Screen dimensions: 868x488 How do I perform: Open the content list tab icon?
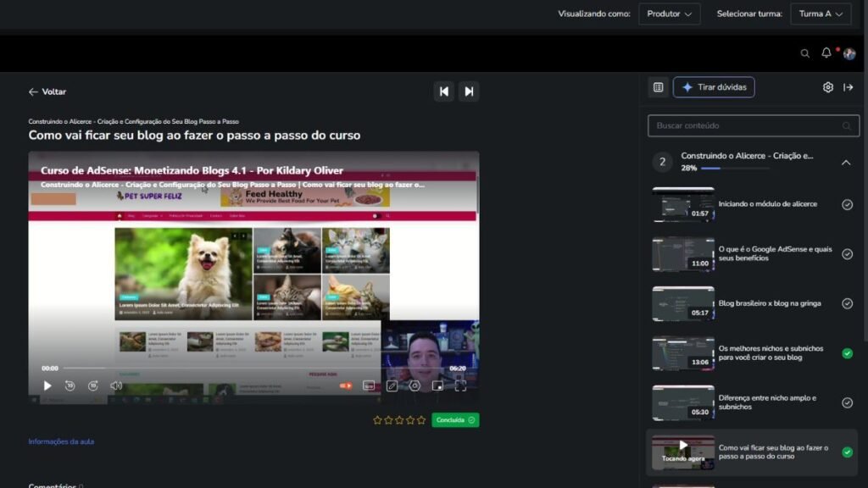click(x=658, y=87)
